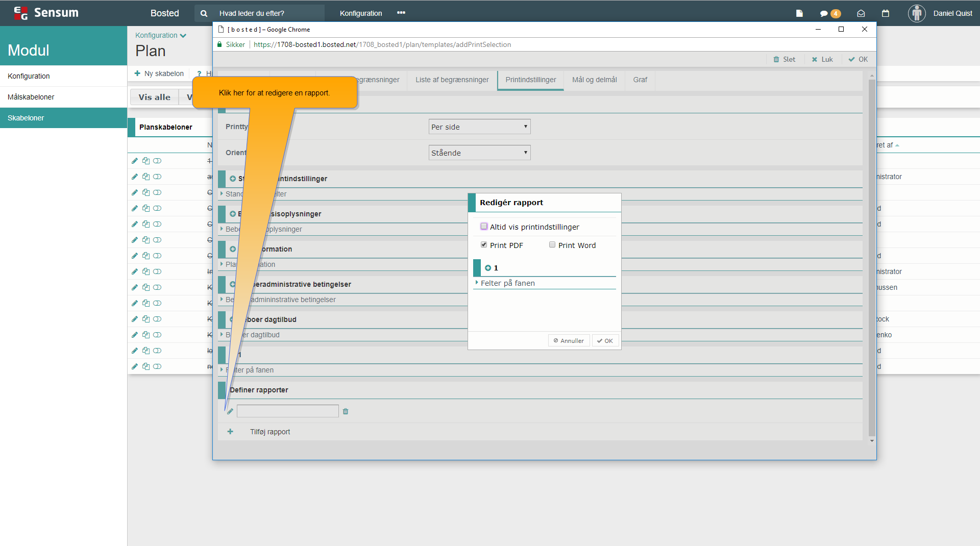Click the search magnifier icon
This screenshot has width=980, height=546.
click(x=204, y=14)
